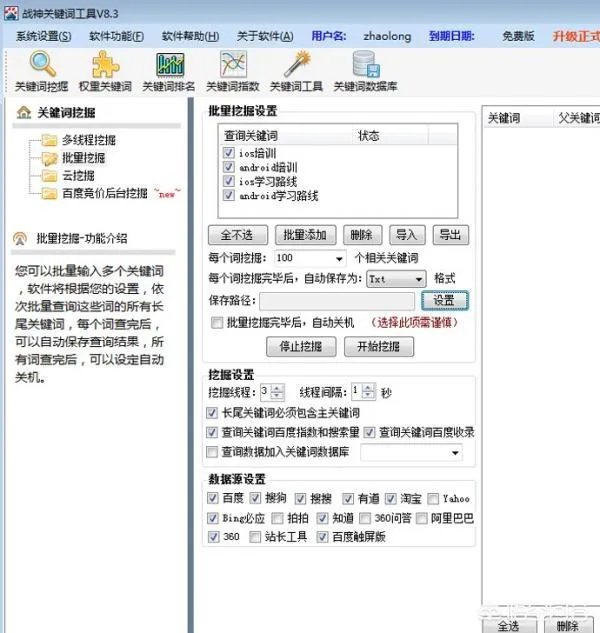Image resolution: width=600 pixels, height=633 pixels.
Task: Click the app logo in title bar
Action: (11, 13)
